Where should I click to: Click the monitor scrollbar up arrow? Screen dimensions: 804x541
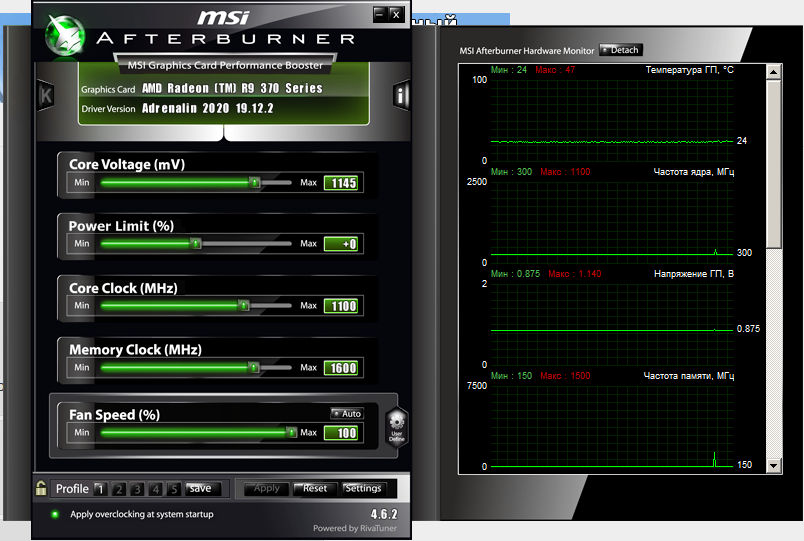pos(774,72)
